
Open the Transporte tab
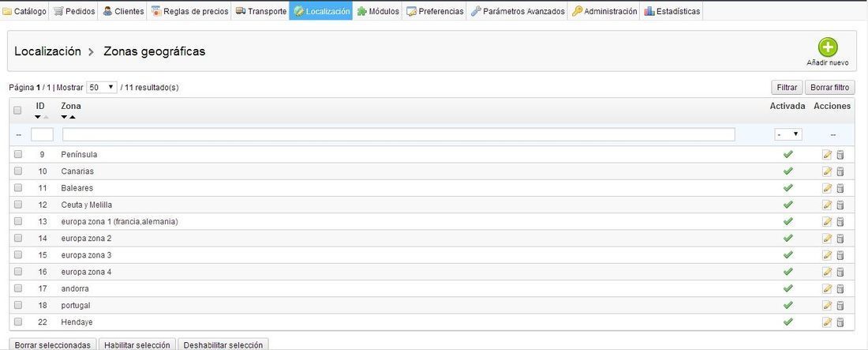pyautogui.click(x=260, y=11)
